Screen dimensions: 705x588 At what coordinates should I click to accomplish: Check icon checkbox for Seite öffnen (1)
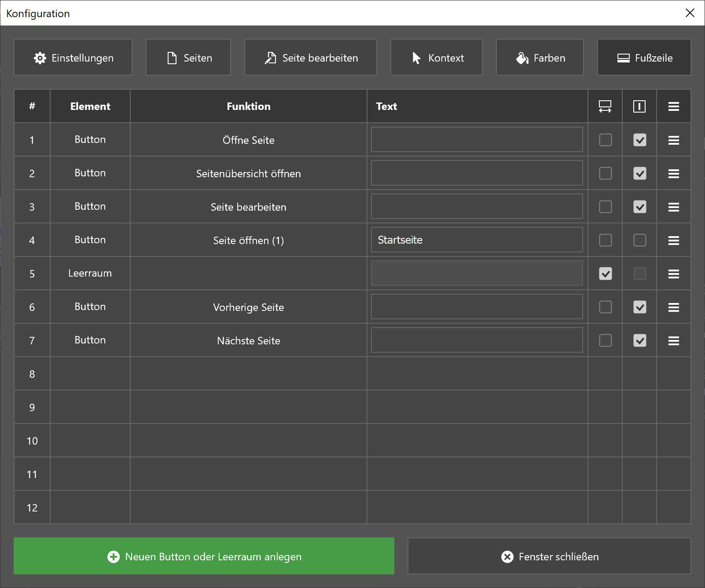point(640,240)
